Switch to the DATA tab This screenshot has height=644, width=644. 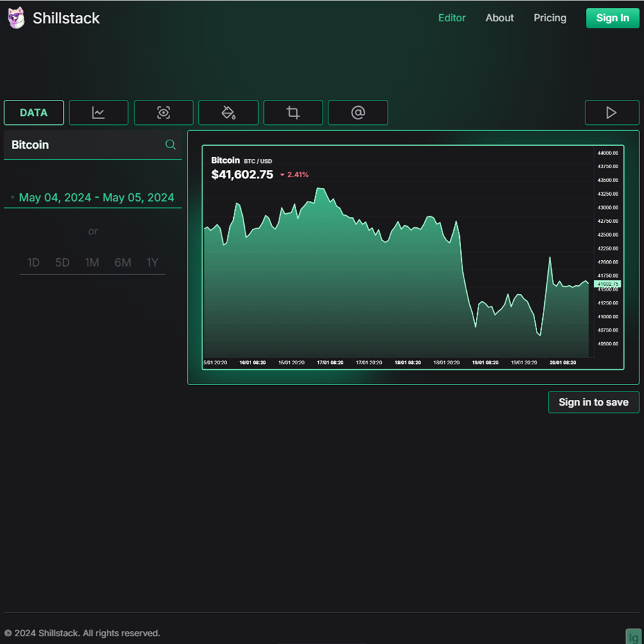(x=33, y=113)
